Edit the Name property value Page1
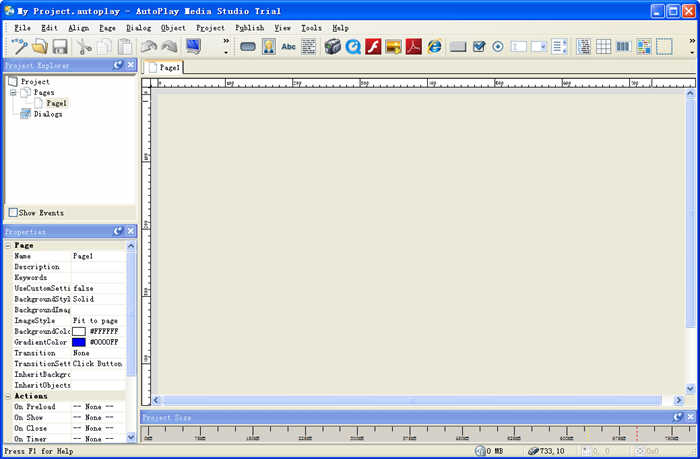 coord(98,256)
